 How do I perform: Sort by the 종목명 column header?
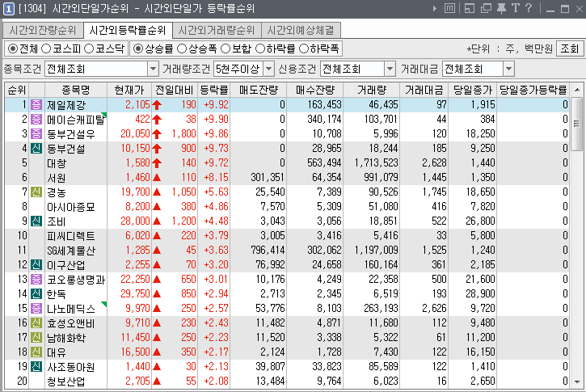click(76, 90)
